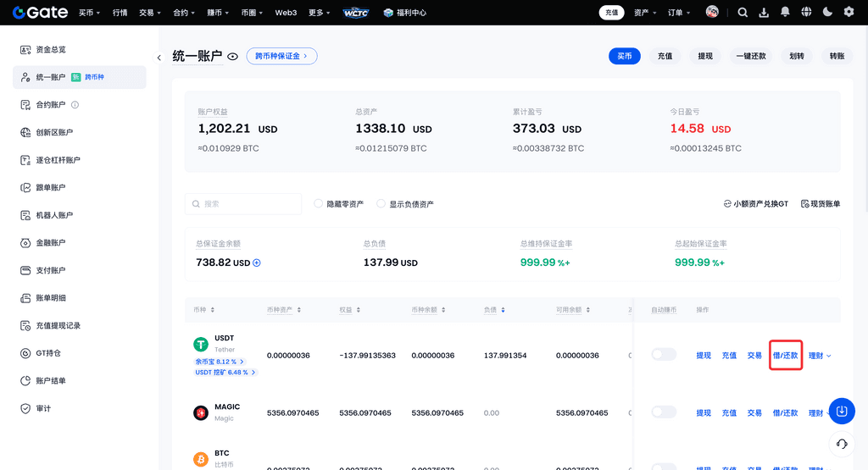Expand the 资产 dropdown in top bar
The image size is (868, 470).
pos(646,13)
